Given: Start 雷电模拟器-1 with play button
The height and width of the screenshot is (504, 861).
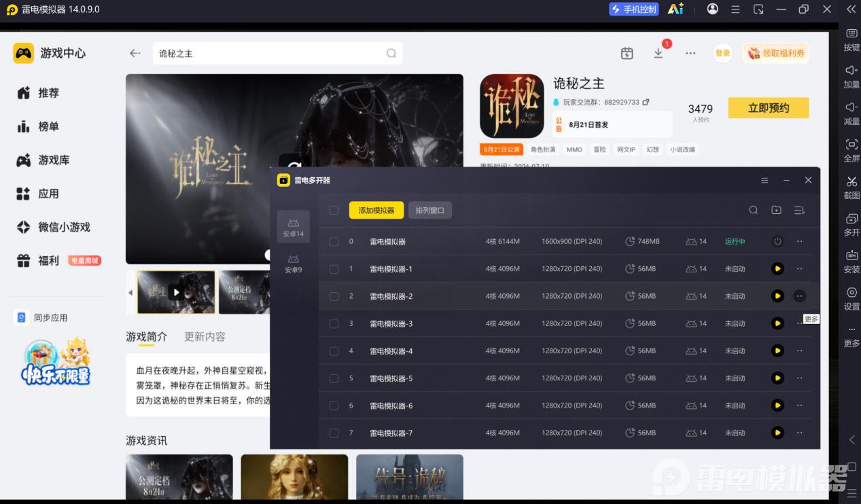Looking at the screenshot, I should pos(778,269).
